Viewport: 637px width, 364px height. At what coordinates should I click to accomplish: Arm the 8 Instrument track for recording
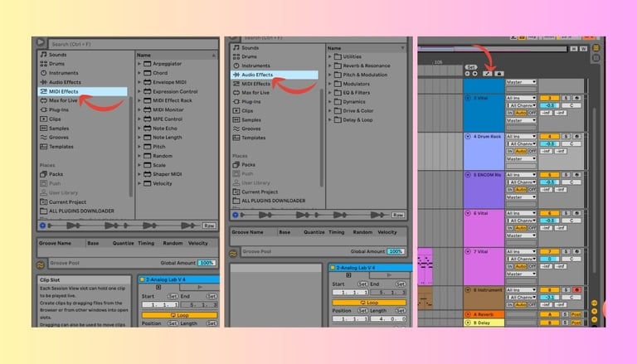[x=576, y=290]
